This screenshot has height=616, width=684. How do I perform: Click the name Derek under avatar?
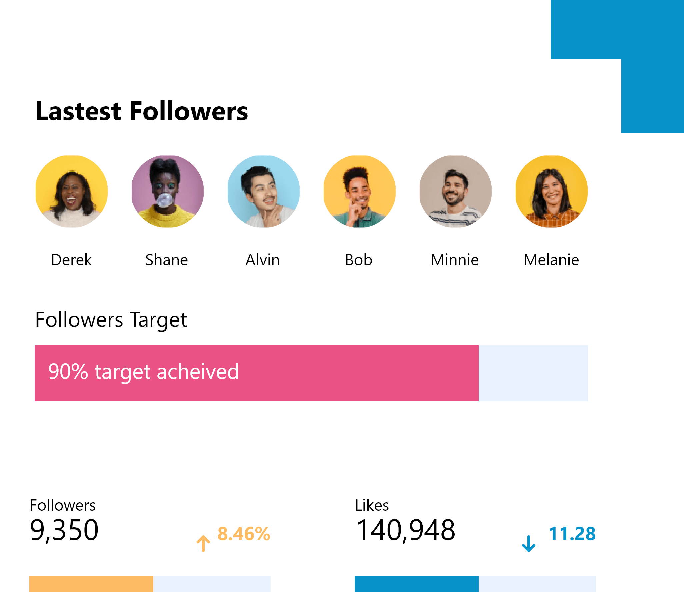(x=71, y=260)
